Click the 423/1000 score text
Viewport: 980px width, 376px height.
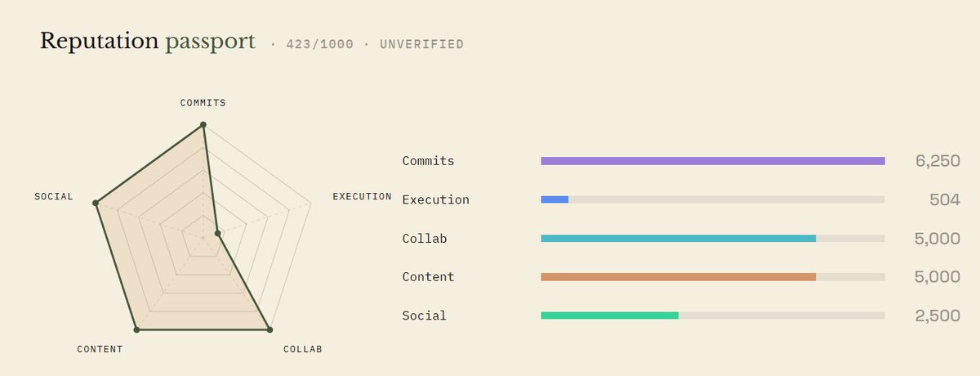click(320, 44)
